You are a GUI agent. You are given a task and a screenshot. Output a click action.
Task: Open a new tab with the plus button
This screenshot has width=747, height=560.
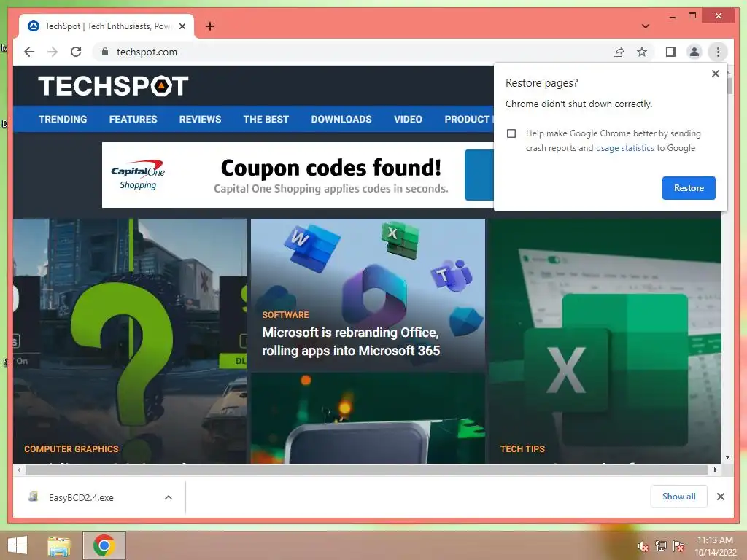point(210,26)
